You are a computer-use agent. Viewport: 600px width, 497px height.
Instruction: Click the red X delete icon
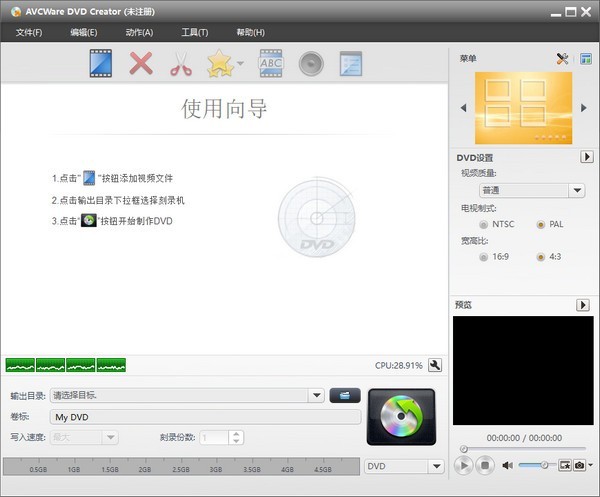coord(141,63)
